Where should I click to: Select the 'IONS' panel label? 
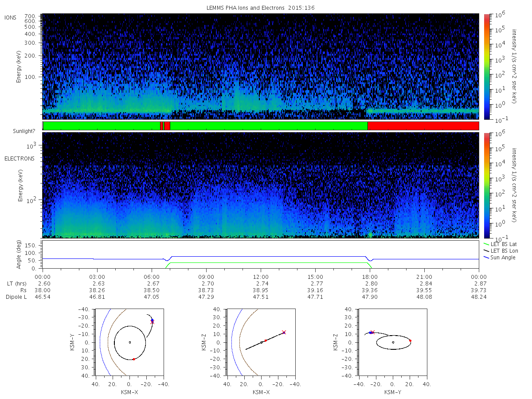[x=11, y=17]
